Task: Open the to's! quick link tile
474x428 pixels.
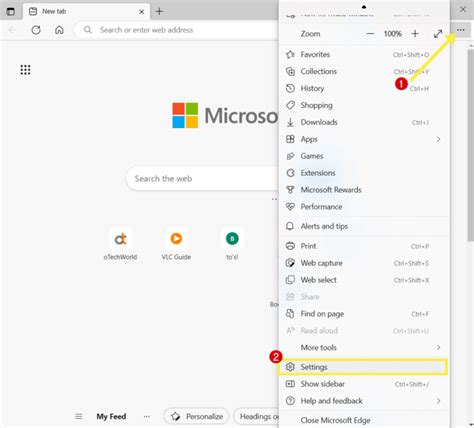Action: tap(232, 244)
